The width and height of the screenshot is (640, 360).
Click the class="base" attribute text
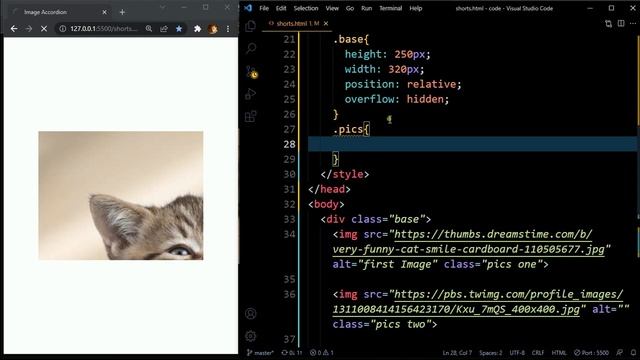[x=388, y=219]
